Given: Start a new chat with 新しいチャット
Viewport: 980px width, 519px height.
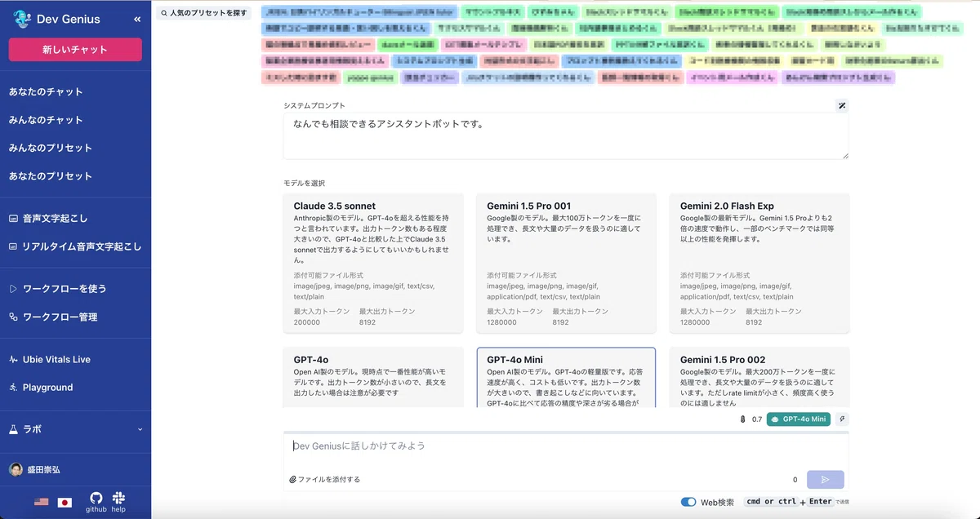Looking at the screenshot, I should click(75, 50).
